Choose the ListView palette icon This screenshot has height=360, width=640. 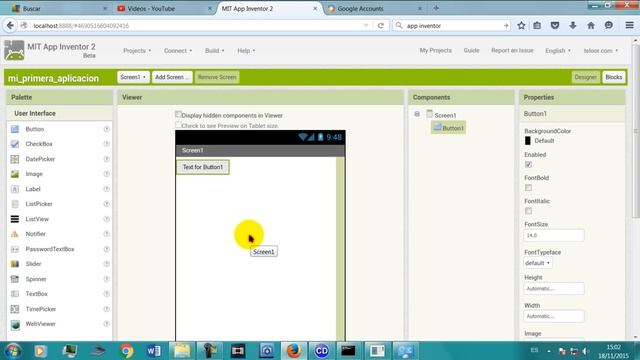pyautogui.click(x=15, y=219)
